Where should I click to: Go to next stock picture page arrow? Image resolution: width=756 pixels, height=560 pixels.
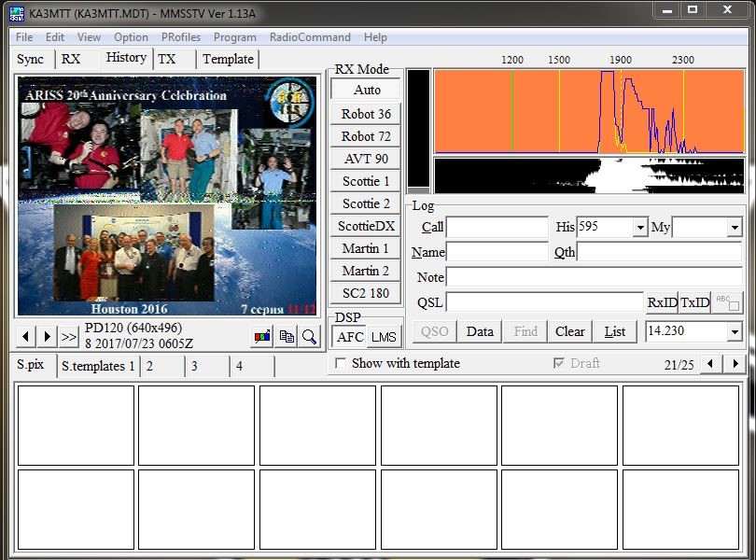coord(735,364)
